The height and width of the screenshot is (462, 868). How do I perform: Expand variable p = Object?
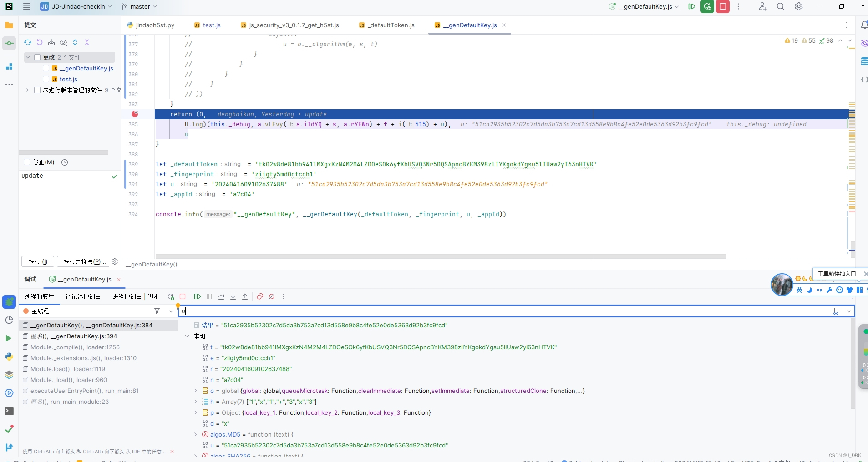coord(196,412)
